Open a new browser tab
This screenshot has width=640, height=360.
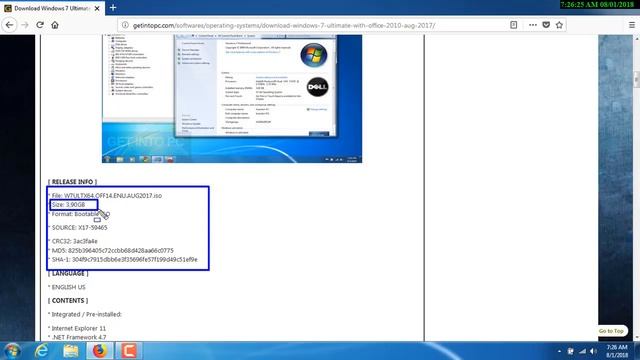click(x=113, y=8)
